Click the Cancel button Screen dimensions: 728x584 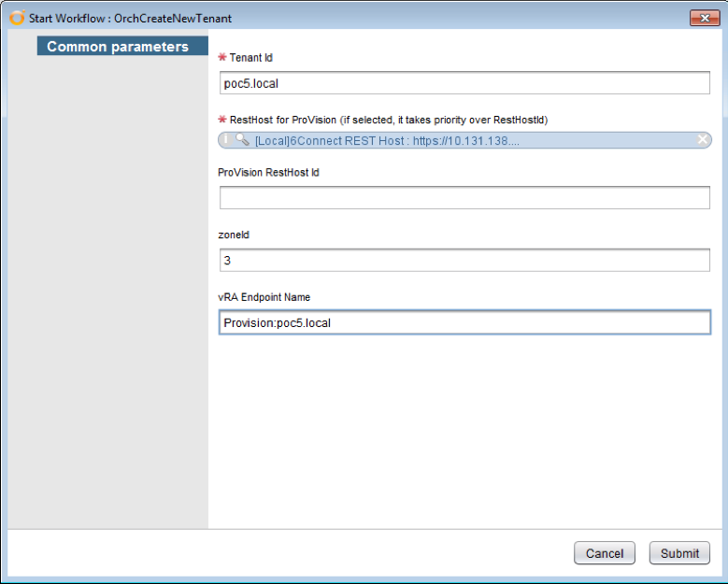(604, 553)
